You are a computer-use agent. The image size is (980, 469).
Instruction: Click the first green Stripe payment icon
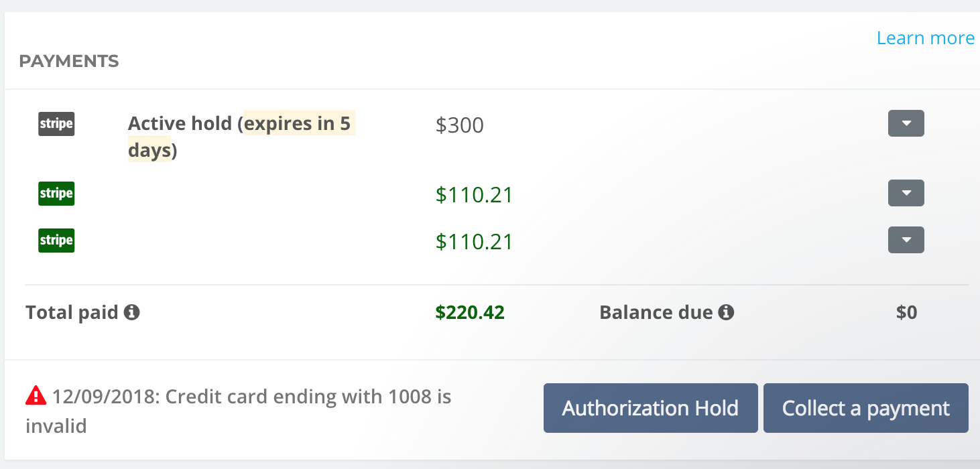tap(56, 194)
